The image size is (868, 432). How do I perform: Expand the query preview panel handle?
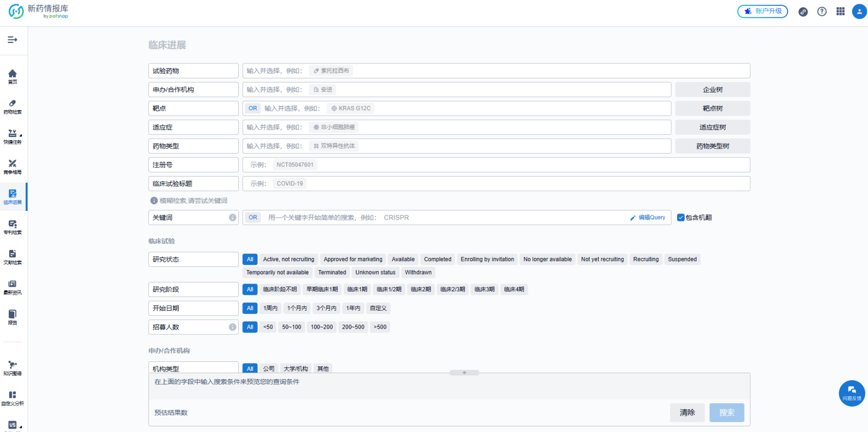pos(464,373)
